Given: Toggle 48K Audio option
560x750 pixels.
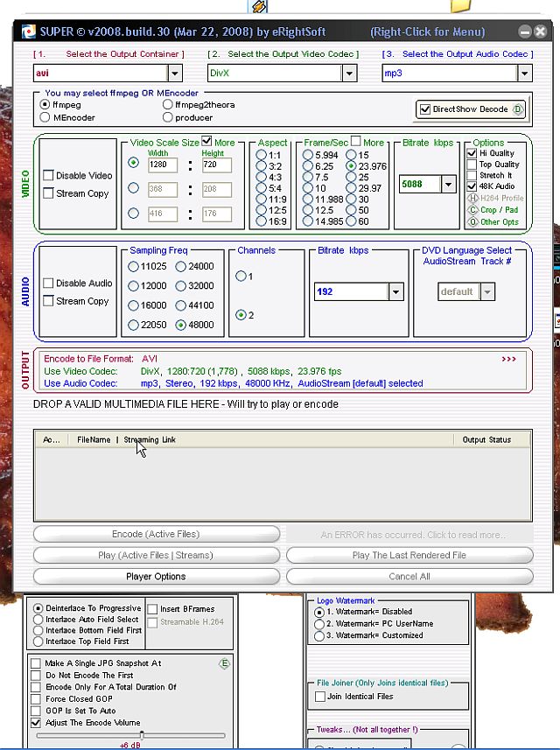Looking at the screenshot, I should pos(472,186).
